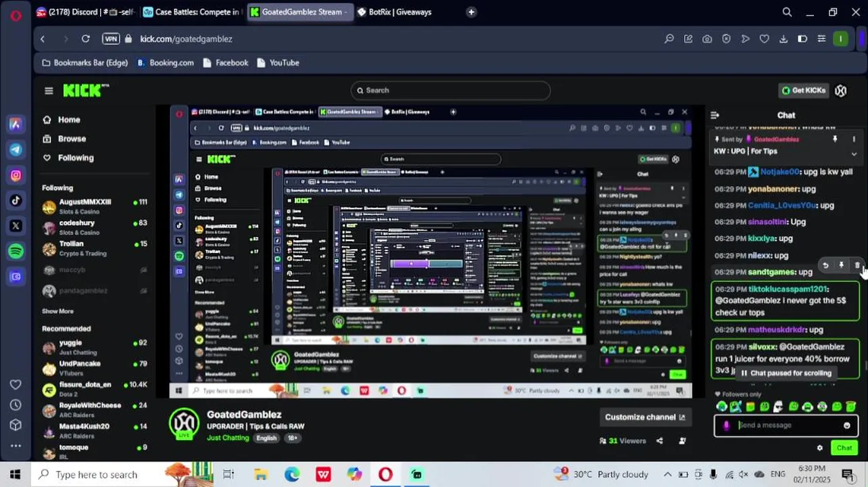Unpin the pinned KW message

pyautogui.click(x=835, y=139)
